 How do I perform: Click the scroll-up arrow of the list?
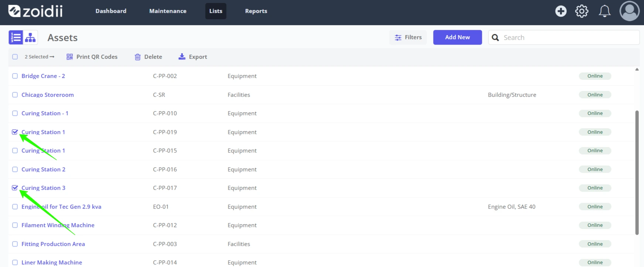coord(637,69)
